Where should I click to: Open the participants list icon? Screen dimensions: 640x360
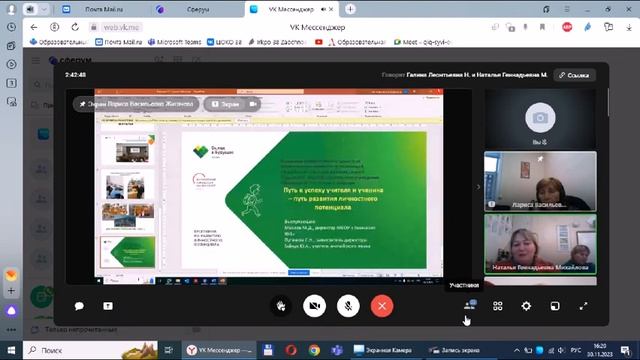[470, 305]
